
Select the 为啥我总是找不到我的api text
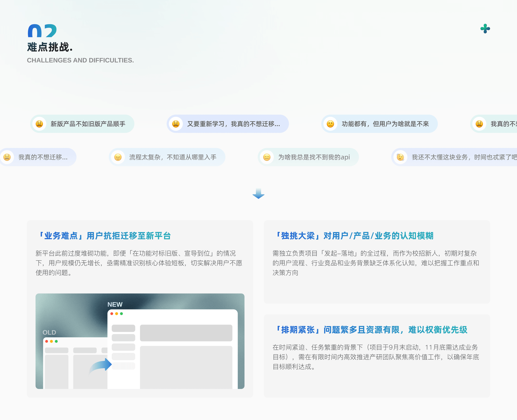314,157
